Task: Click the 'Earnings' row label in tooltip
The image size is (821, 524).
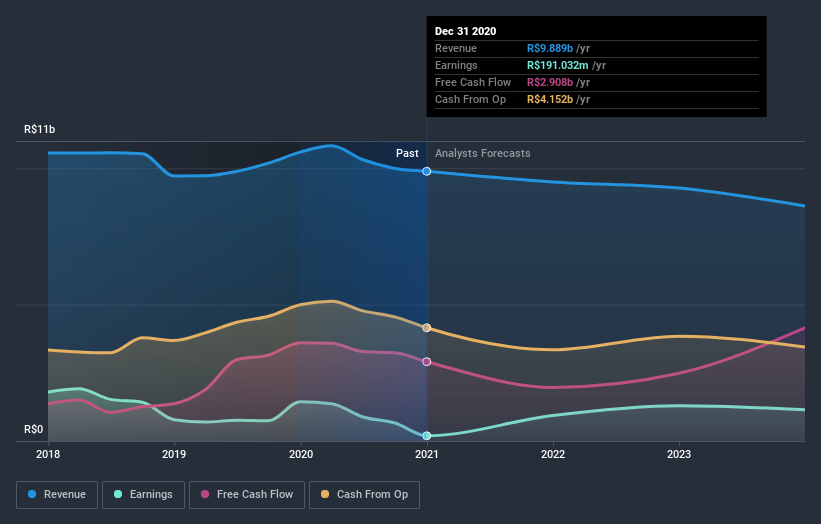Action: pos(456,65)
